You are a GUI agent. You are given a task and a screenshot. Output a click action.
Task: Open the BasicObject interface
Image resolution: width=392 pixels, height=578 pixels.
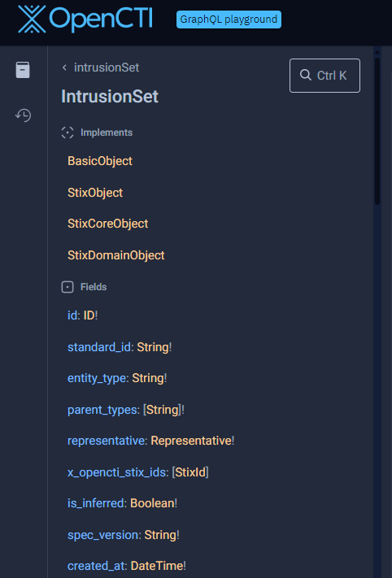coord(100,161)
